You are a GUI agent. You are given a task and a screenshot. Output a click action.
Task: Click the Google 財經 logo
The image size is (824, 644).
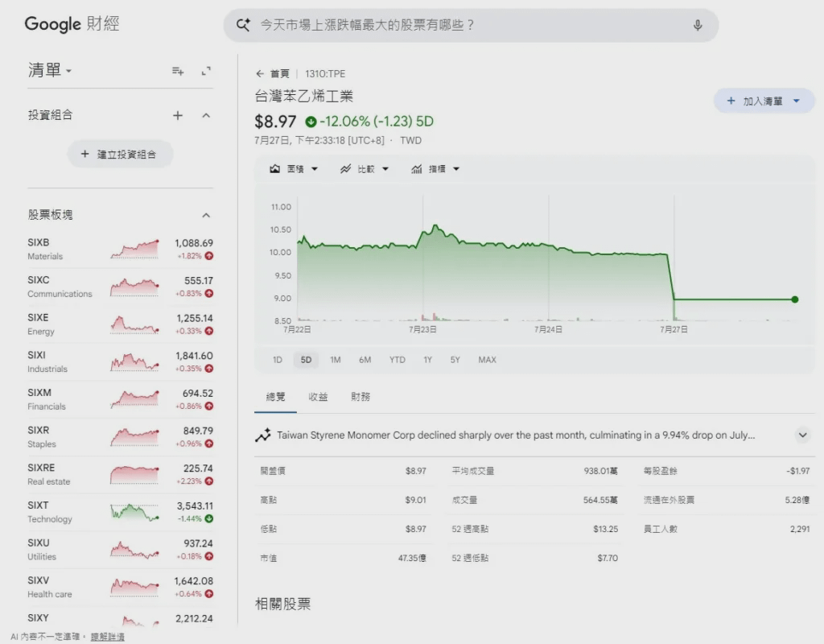[72, 23]
